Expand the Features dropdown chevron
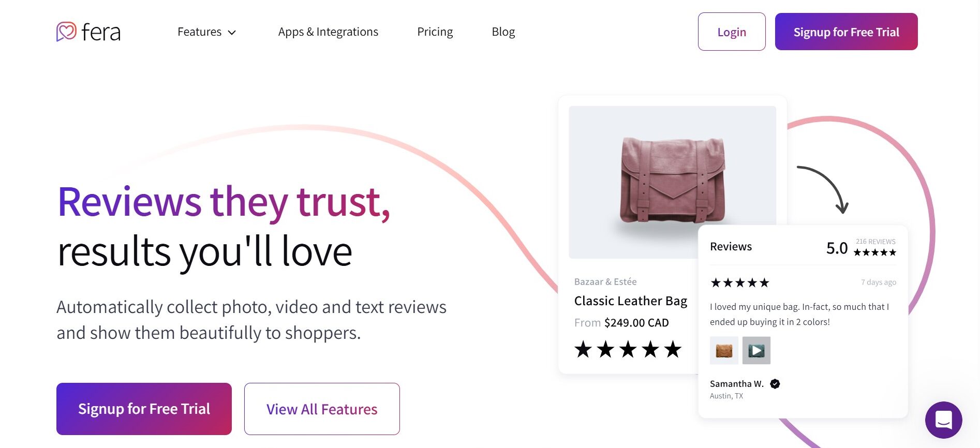 [232, 33]
